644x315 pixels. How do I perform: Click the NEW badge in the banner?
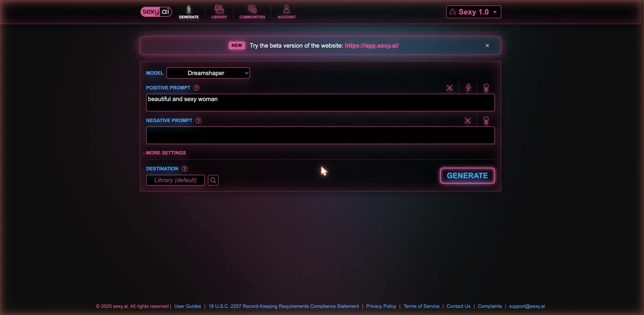click(x=237, y=45)
